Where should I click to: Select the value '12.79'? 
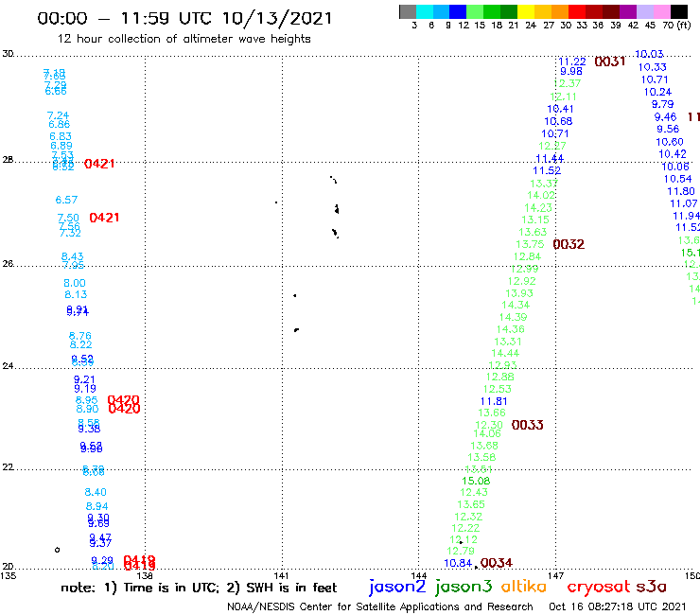coord(461,551)
